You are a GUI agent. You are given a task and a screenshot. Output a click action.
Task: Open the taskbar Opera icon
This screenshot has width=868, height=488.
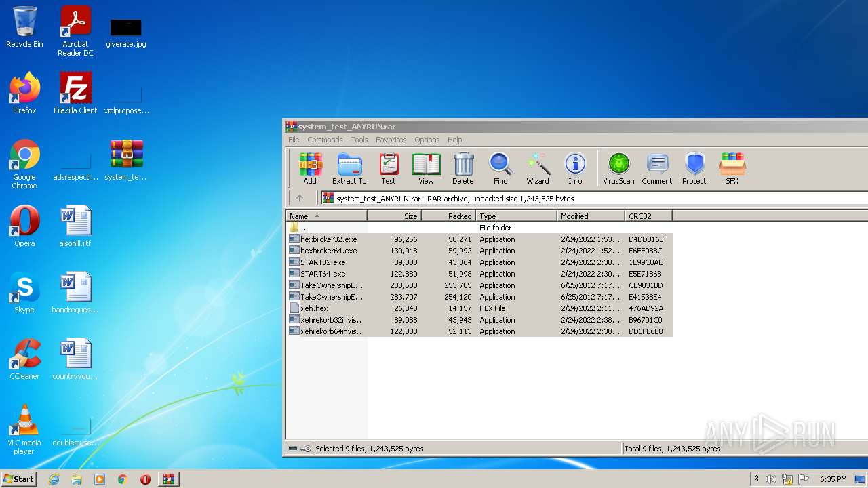click(x=145, y=479)
